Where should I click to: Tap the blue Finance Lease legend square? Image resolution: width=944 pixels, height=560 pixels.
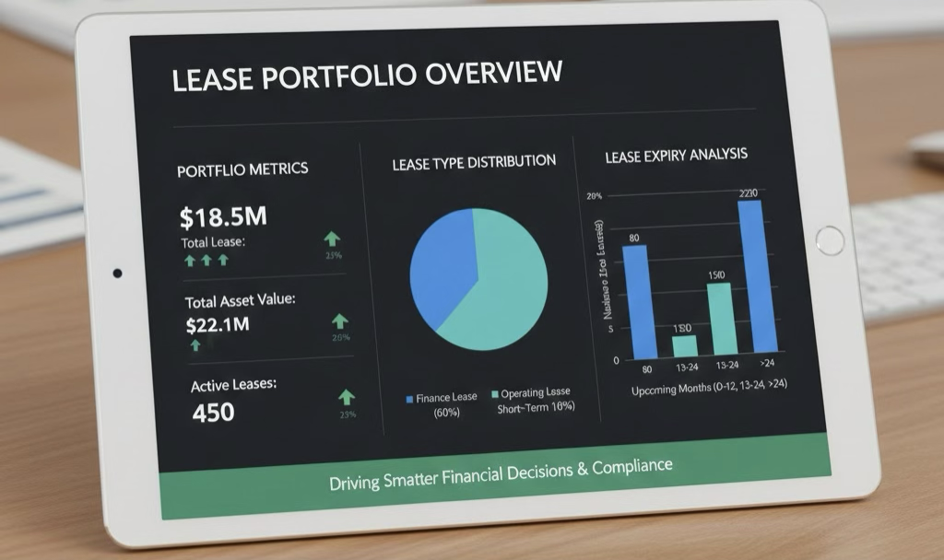point(409,399)
